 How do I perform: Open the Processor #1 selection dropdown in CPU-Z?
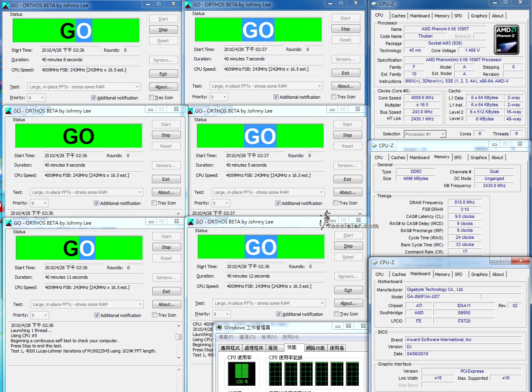coord(425,134)
